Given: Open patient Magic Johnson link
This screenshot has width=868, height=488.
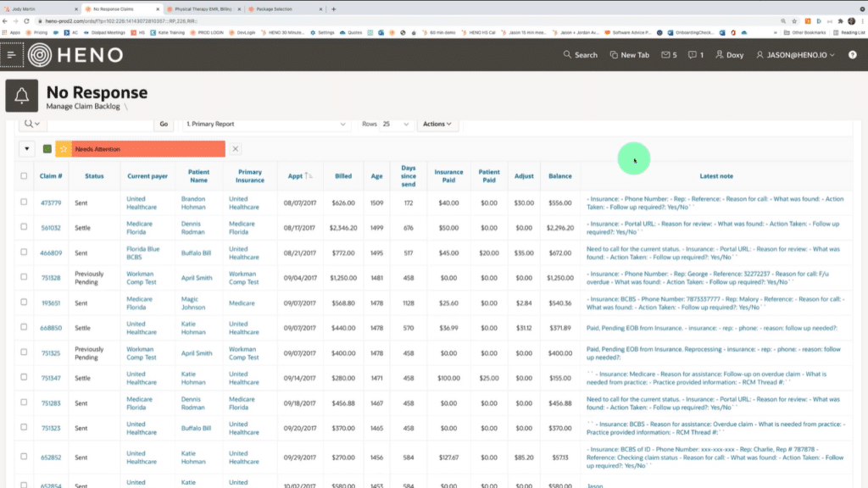Looking at the screenshot, I should [x=193, y=303].
